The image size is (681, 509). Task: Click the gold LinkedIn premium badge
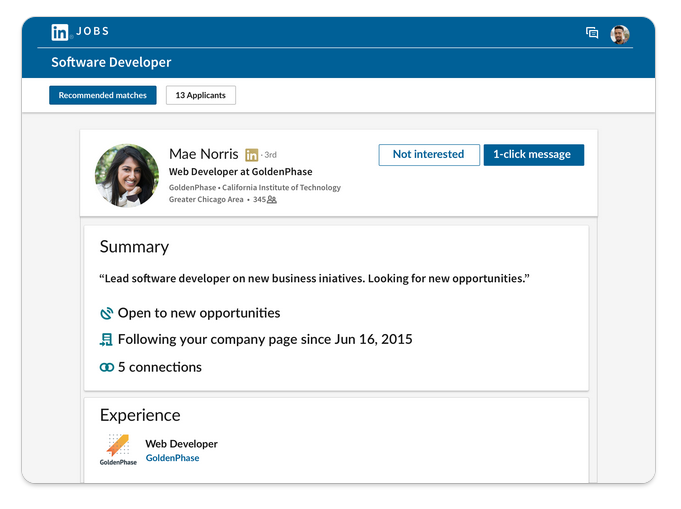click(251, 155)
